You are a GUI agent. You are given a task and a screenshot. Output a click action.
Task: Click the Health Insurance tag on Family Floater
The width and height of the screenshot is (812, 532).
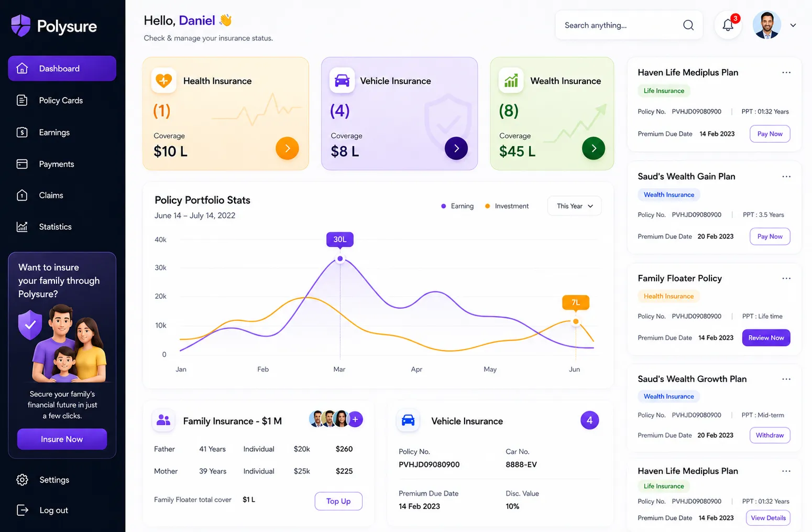click(668, 296)
